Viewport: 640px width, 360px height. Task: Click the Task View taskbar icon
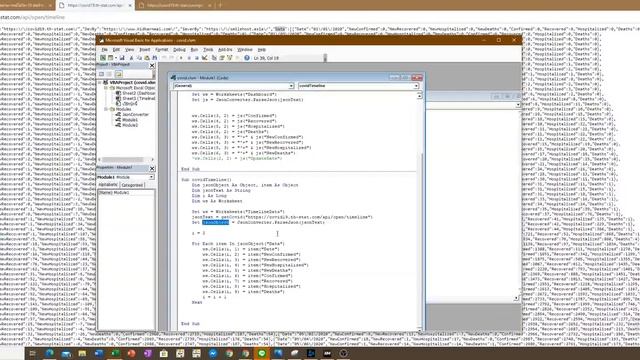[x=33, y=353]
